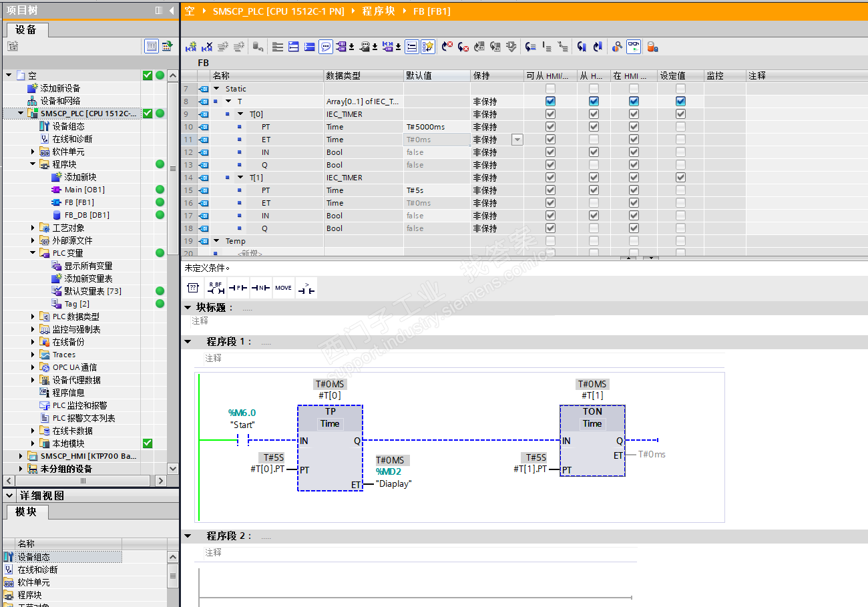Select the 设备 tab in project tree
868x607 pixels.
coord(26,30)
